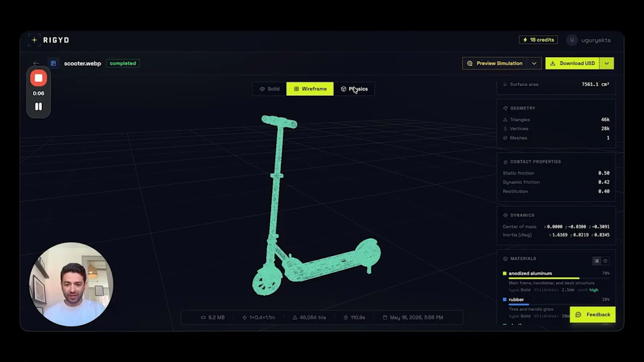Click the completed status badge
This screenshot has width=644, height=362.
click(x=123, y=63)
